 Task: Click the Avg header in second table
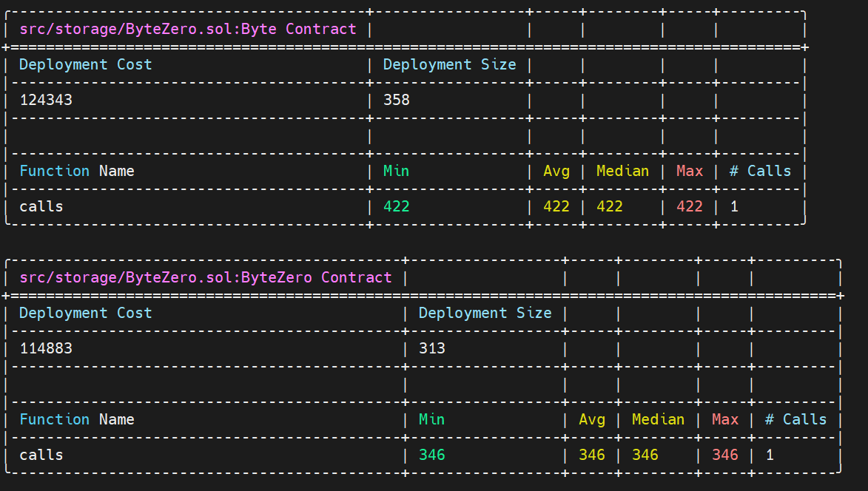[x=592, y=420]
